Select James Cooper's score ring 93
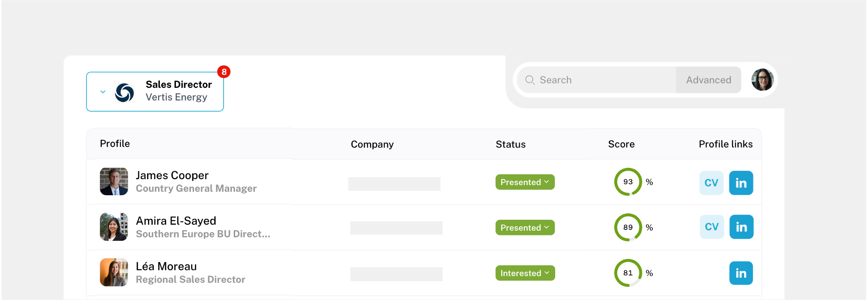This screenshot has height=300, width=868. tap(628, 182)
